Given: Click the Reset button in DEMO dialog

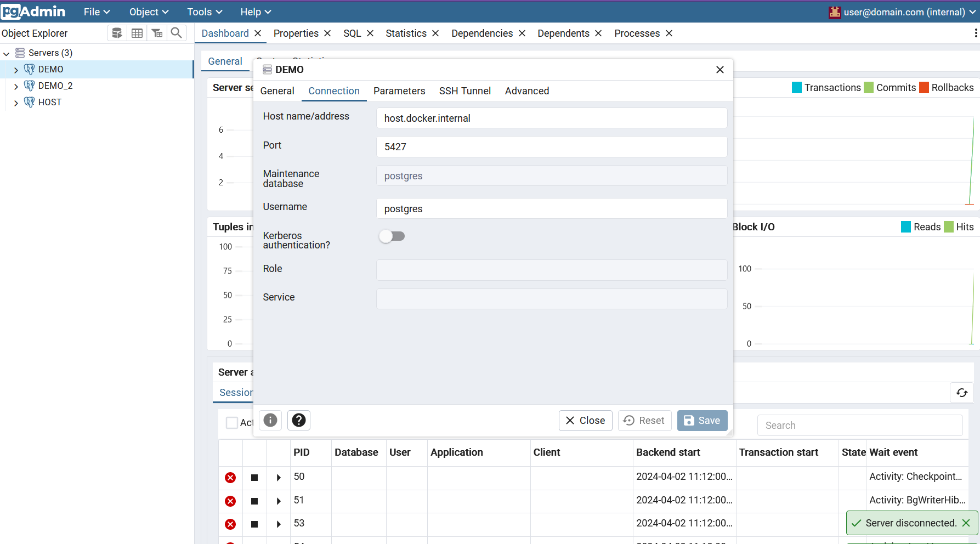Looking at the screenshot, I should coord(645,421).
